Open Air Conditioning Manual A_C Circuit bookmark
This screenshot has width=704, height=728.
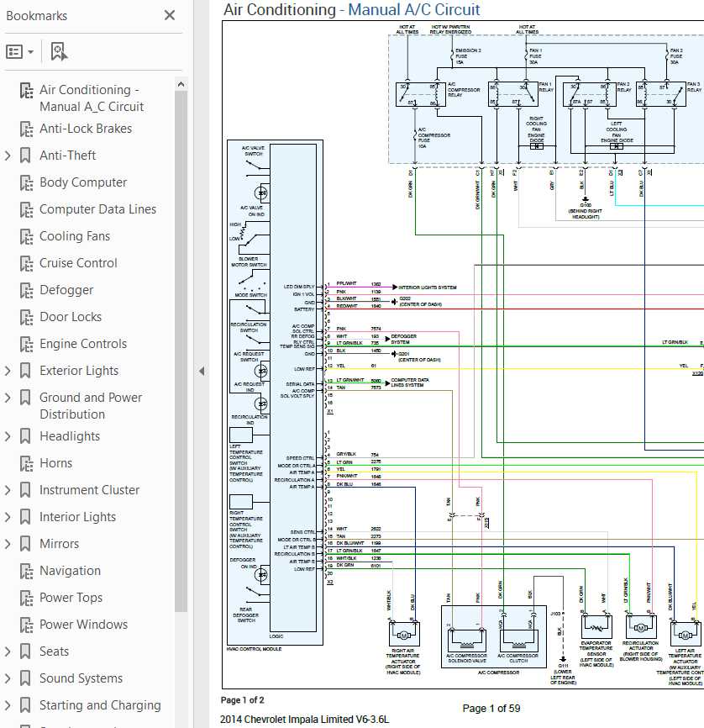tap(92, 98)
